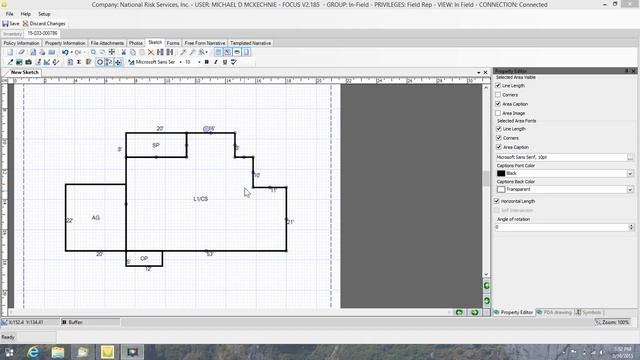Click the four-arrow move tool icon
The height and width of the screenshot is (360, 640).
[118, 62]
